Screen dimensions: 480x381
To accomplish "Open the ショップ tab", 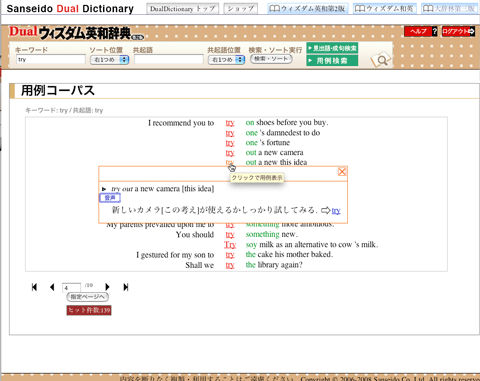I will pyautogui.click(x=241, y=9).
